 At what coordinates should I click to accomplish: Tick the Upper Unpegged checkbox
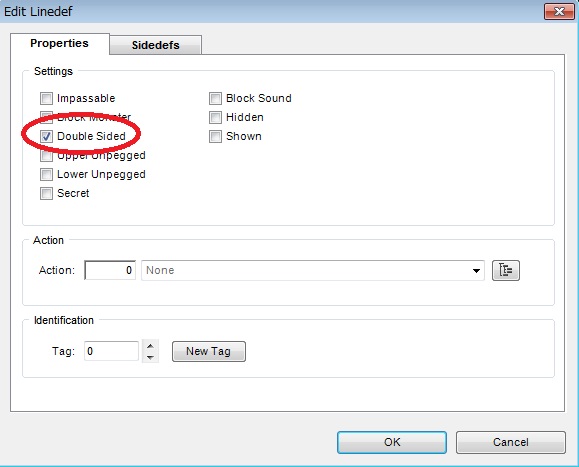tap(47, 155)
